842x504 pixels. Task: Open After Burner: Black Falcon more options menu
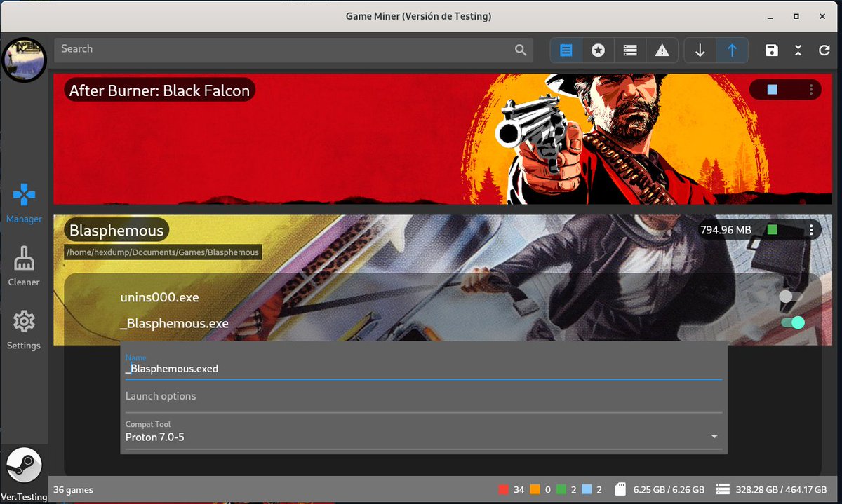click(810, 90)
